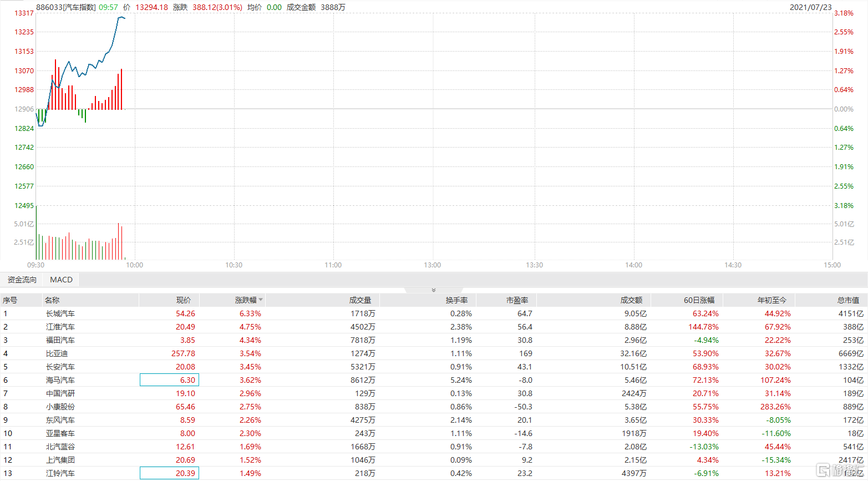
Task: Click the 13317 price axis label
Action: pyautogui.click(x=24, y=13)
